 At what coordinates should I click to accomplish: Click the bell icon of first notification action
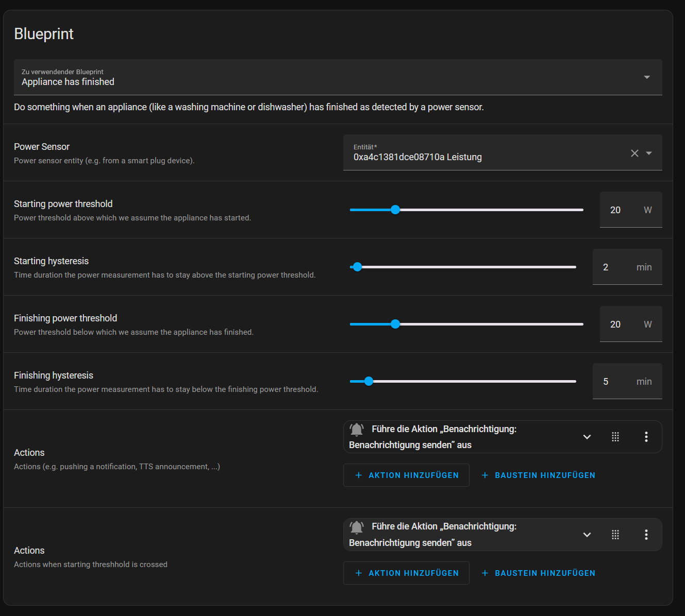(x=357, y=429)
